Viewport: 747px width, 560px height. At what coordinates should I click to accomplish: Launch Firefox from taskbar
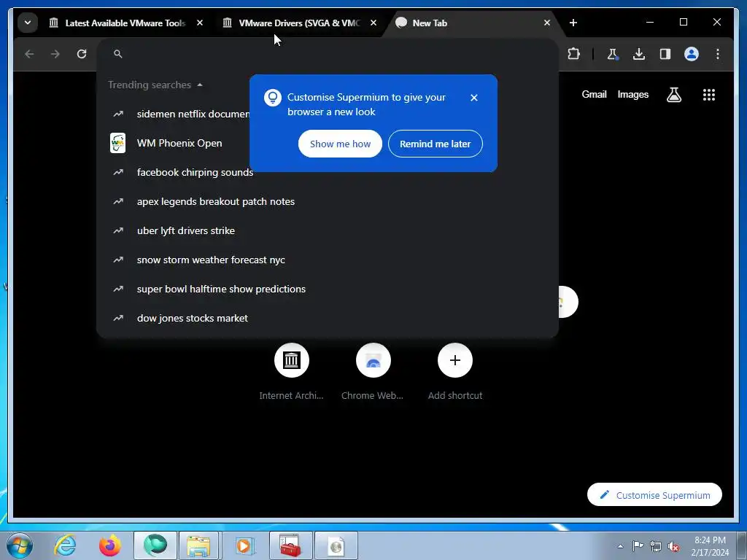pos(110,545)
